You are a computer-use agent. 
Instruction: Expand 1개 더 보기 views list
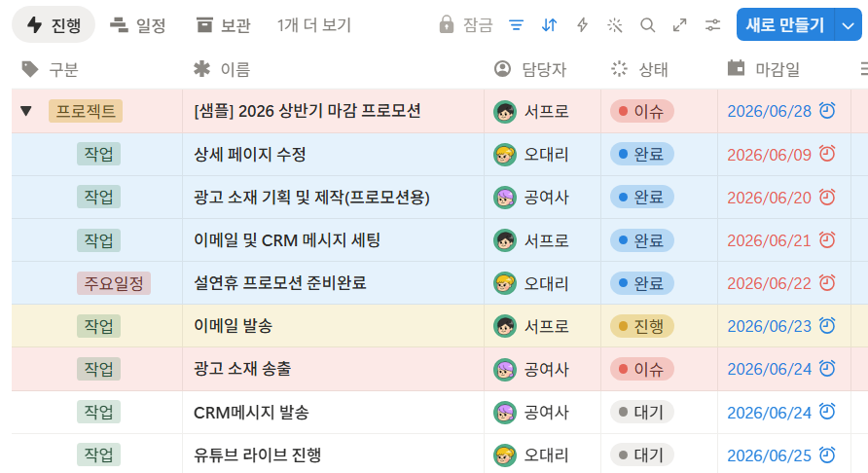(x=314, y=25)
